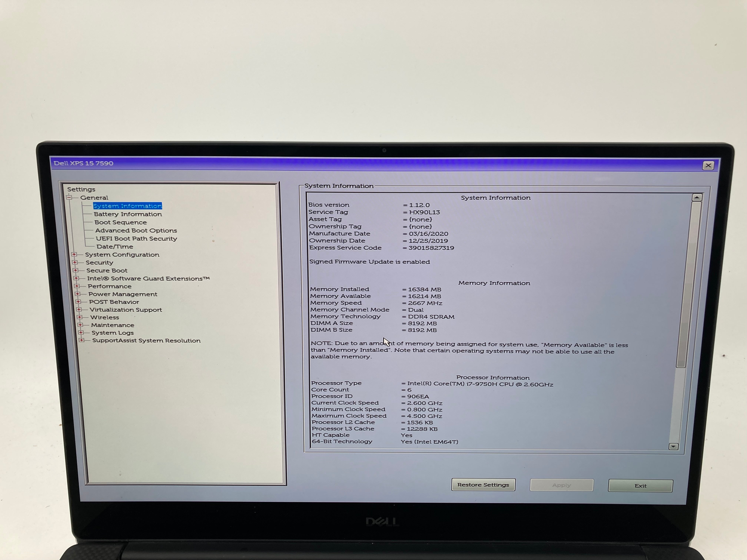This screenshot has height=560, width=747.
Task: Click the Bios version value 1.12.0
Action: (419, 205)
